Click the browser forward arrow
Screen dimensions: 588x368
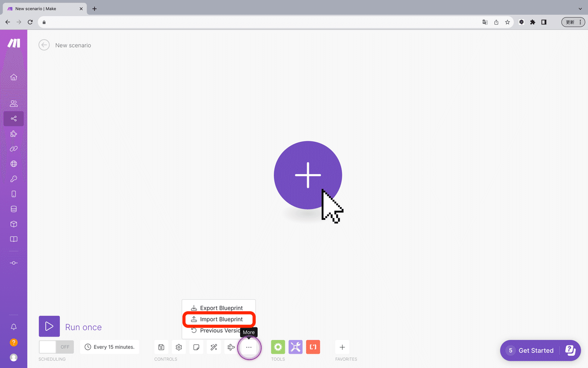pos(19,22)
